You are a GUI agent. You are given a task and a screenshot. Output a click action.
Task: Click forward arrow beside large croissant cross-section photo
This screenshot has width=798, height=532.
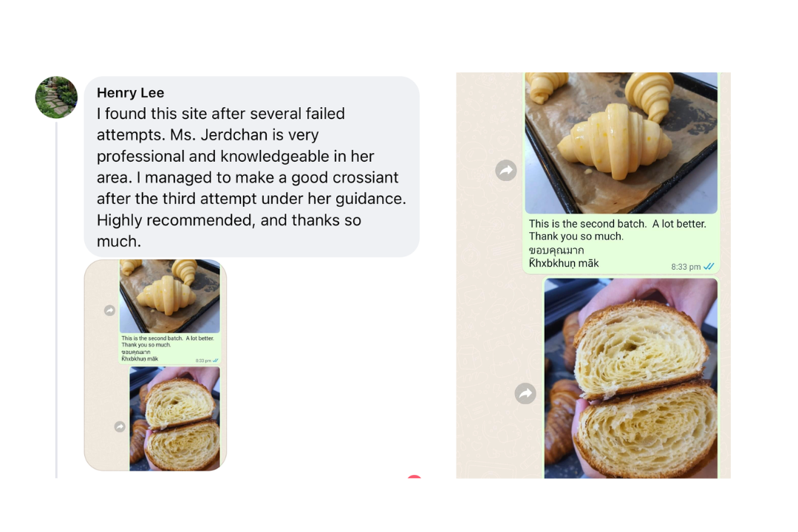(x=525, y=393)
